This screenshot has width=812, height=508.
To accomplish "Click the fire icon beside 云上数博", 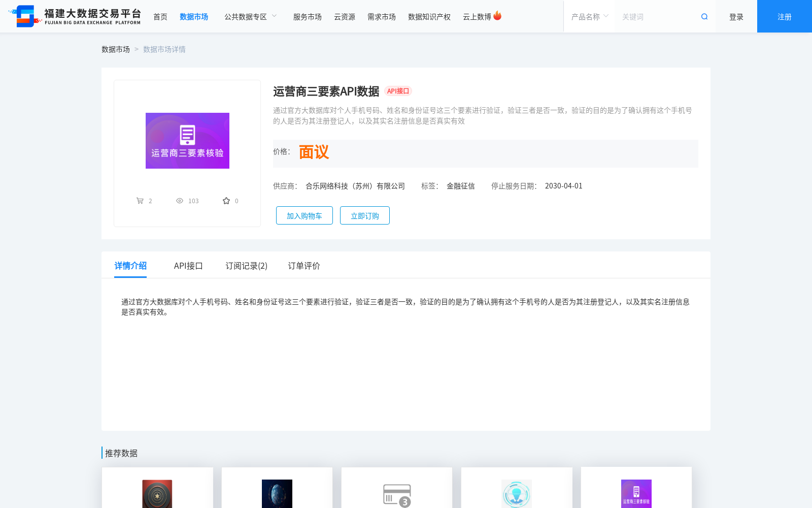I will (497, 16).
